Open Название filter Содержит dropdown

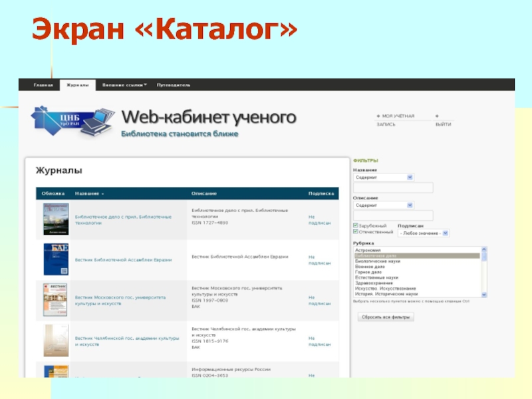coord(384,177)
